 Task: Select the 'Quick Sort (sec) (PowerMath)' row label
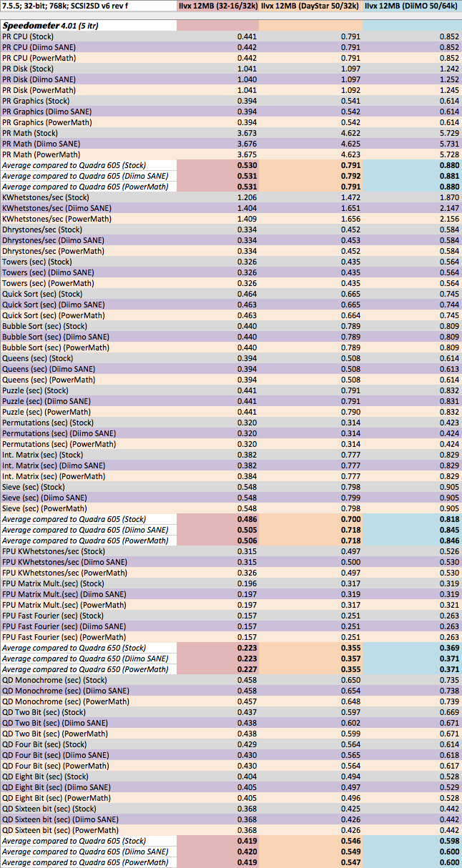point(54,315)
